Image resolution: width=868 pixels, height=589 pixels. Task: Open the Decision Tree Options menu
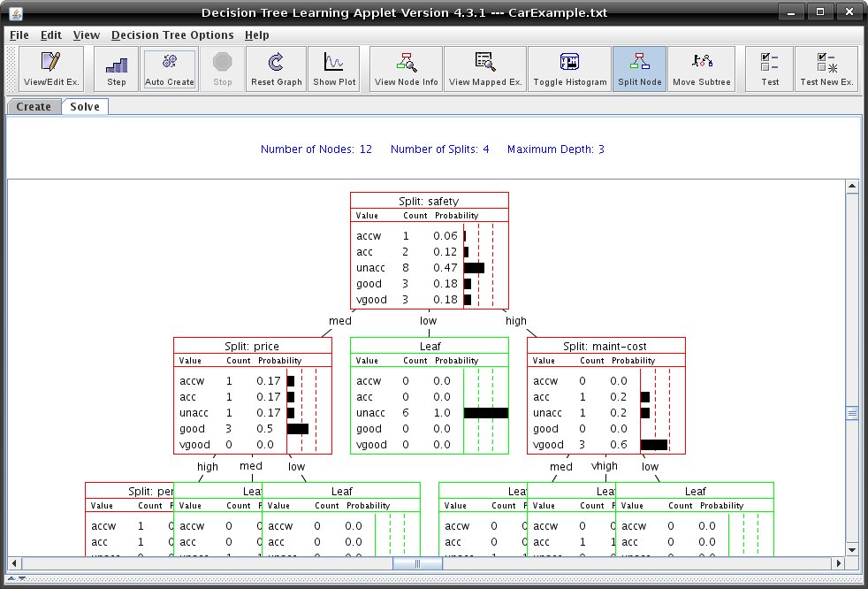172,34
